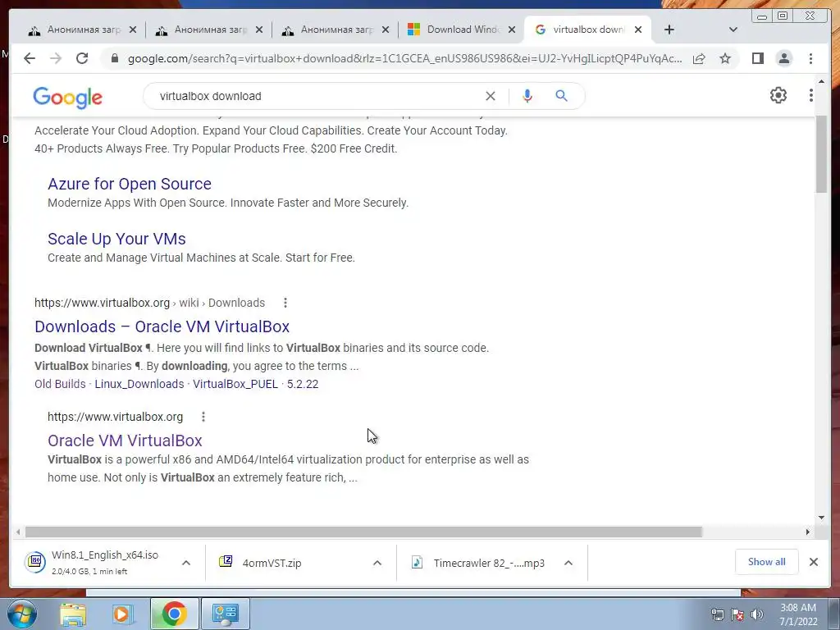The width and height of the screenshot is (840, 630).
Task: Share this page via address bar icon
Action: [x=699, y=58]
